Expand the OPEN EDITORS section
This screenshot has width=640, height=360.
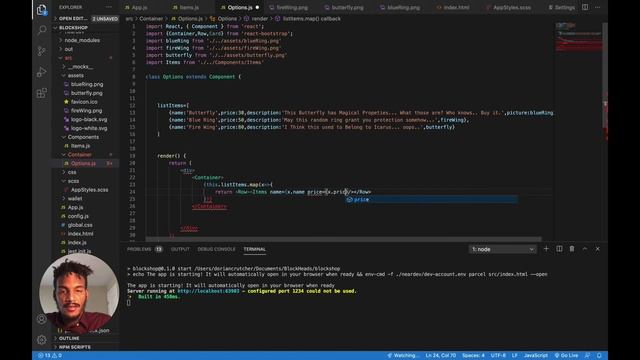click(73, 19)
